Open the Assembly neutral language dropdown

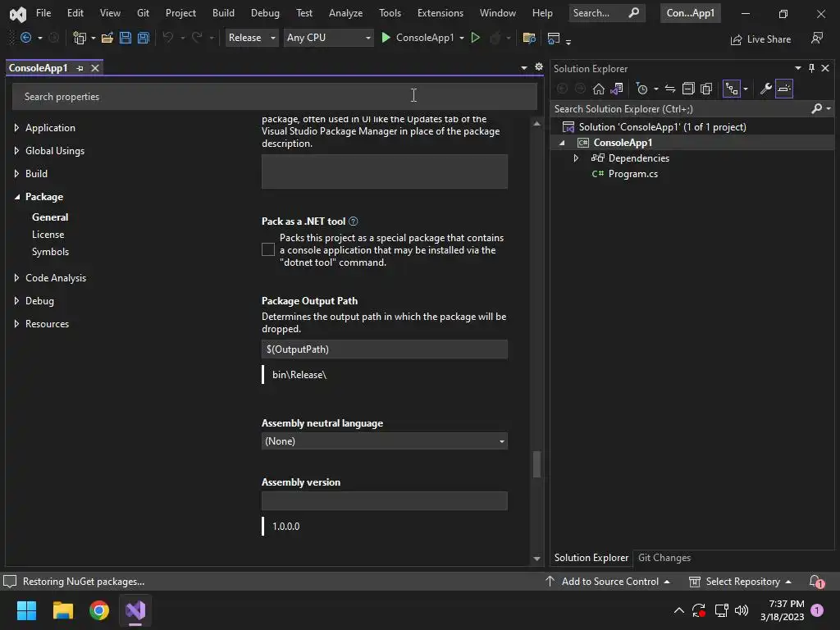(384, 441)
